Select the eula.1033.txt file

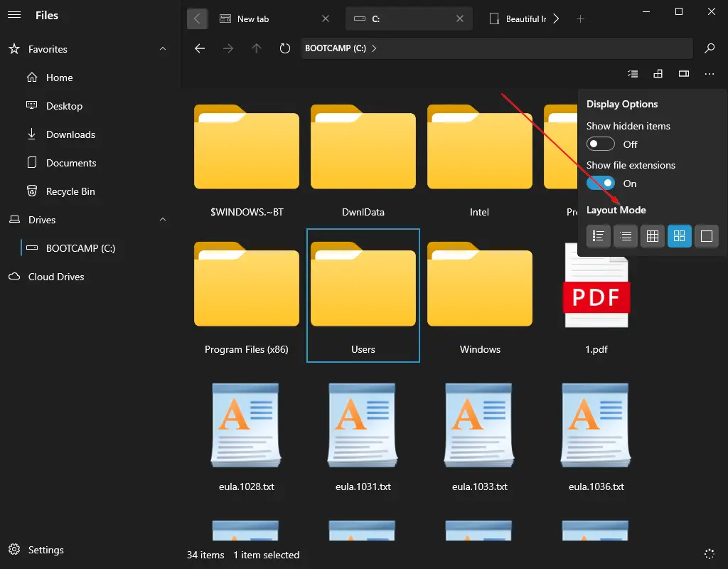[x=480, y=435]
